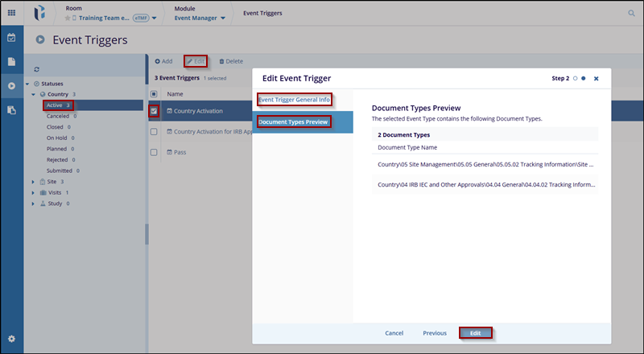The image size is (644, 354).
Task: Open the settings gear icon
Action: 11,339
